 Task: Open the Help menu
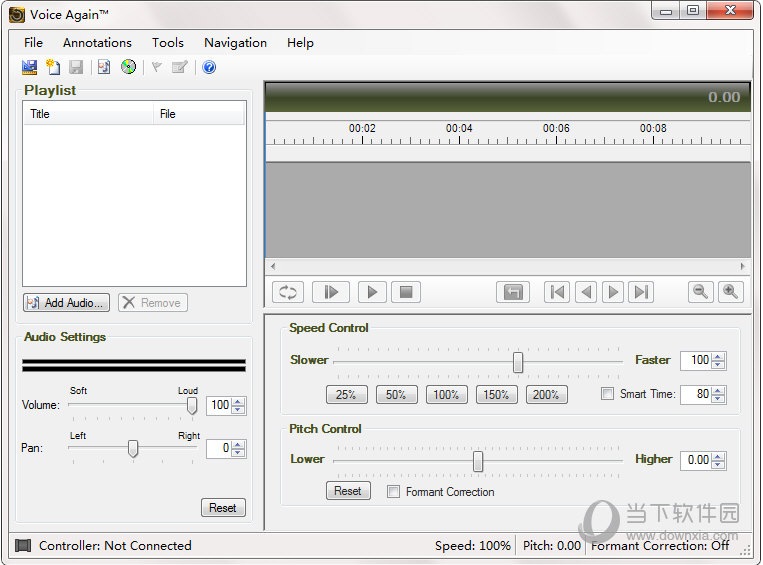tap(300, 43)
